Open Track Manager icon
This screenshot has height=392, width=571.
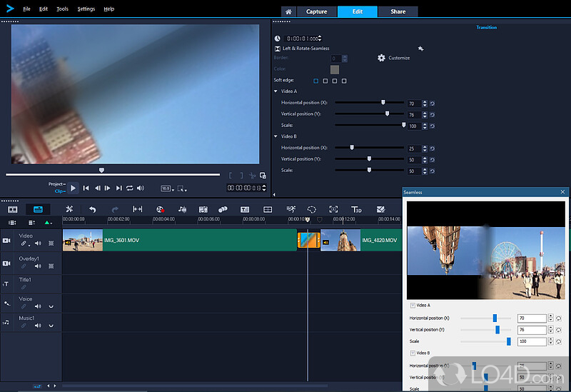point(31,223)
